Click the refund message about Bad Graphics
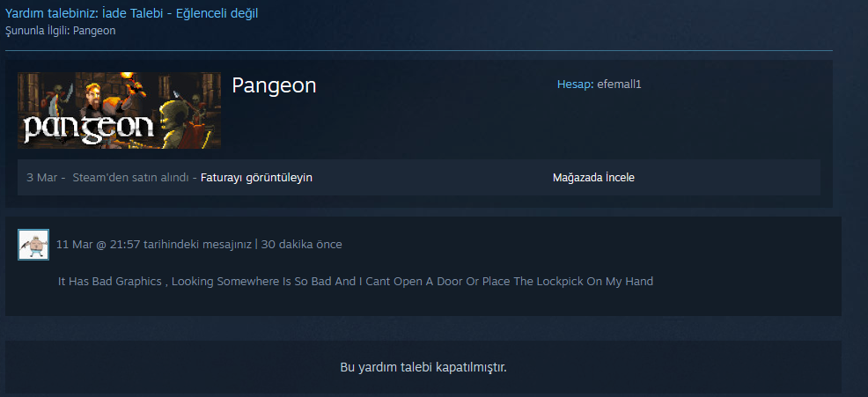The width and height of the screenshot is (868, 397). 356,282
